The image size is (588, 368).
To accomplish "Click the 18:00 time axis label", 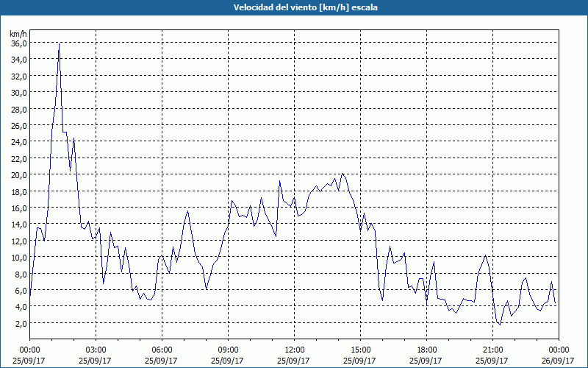I will 427,350.
